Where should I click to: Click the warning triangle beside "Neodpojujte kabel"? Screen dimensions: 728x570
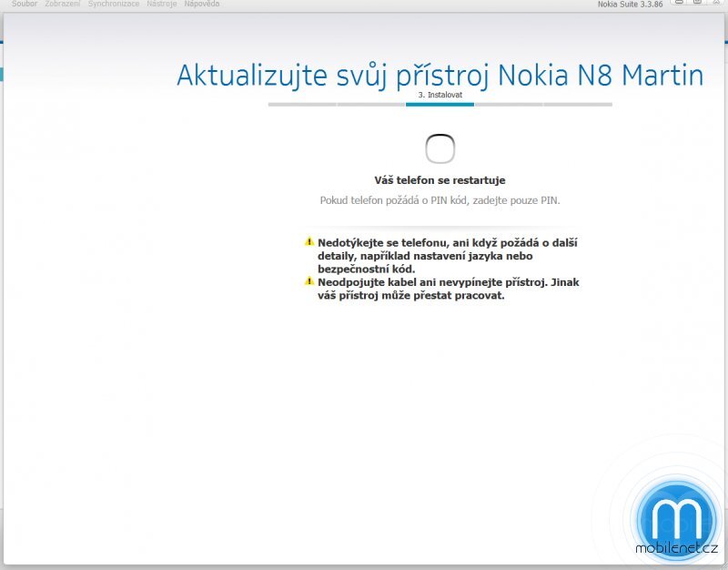(x=309, y=282)
